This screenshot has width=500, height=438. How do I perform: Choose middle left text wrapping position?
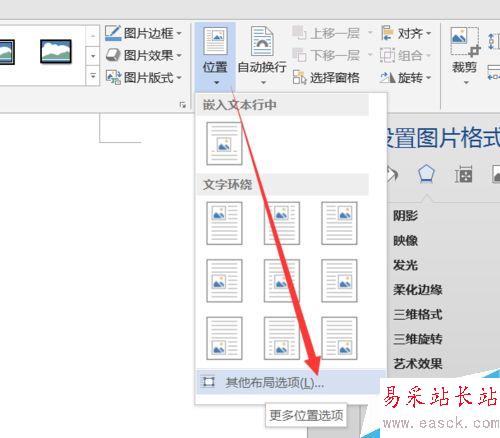[x=224, y=281]
